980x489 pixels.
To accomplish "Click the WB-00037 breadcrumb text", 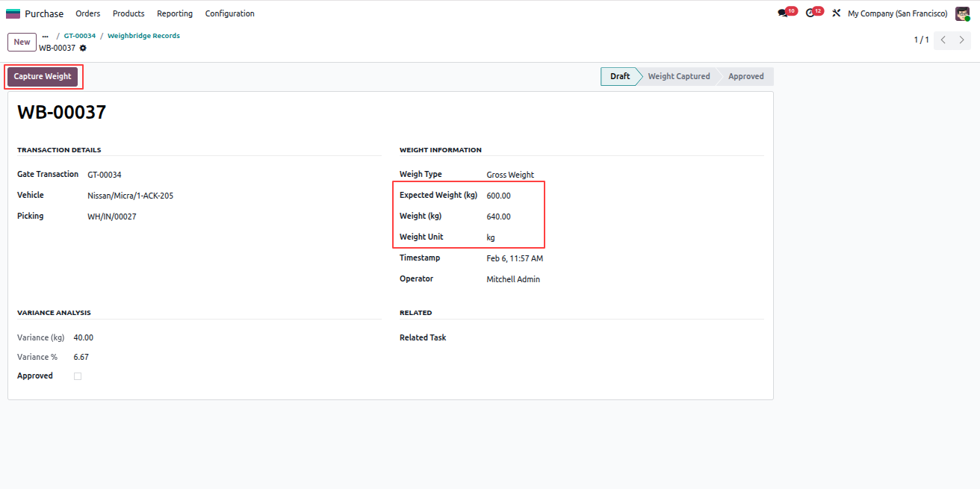I will pos(58,48).
